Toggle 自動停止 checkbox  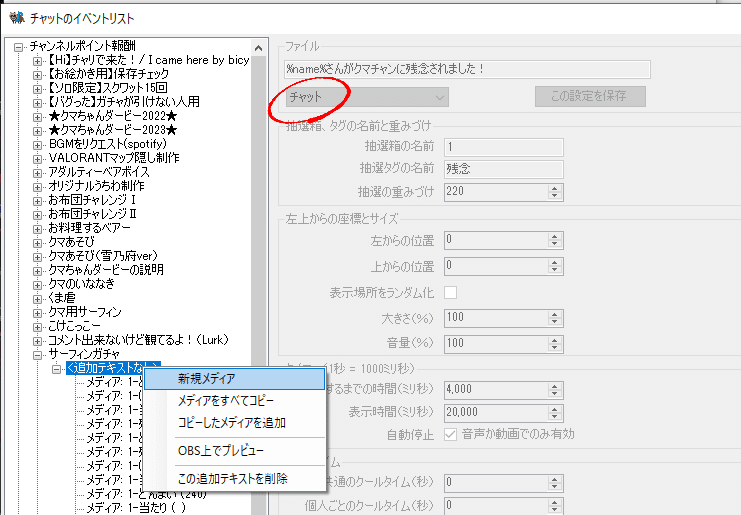tap(450, 434)
